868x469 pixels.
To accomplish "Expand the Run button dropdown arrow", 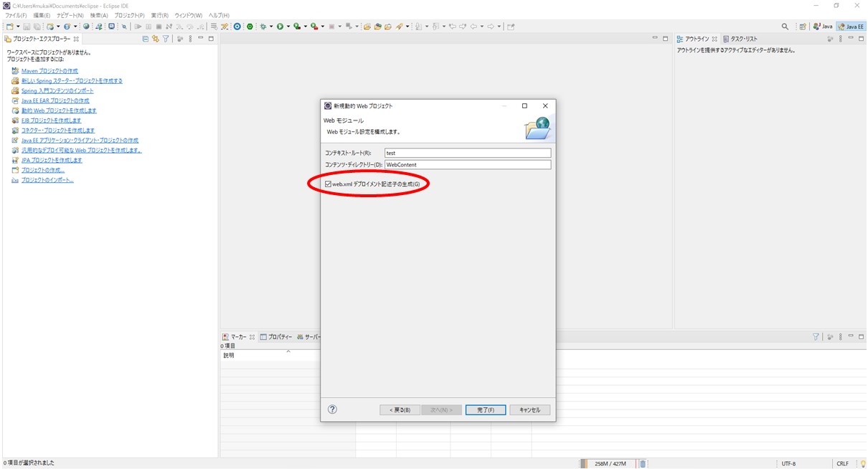I will tap(288, 27).
